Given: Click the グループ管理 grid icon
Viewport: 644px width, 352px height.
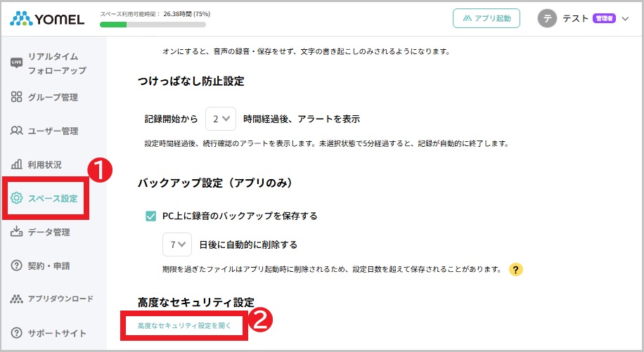Looking at the screenshot, I should point(17,97).
